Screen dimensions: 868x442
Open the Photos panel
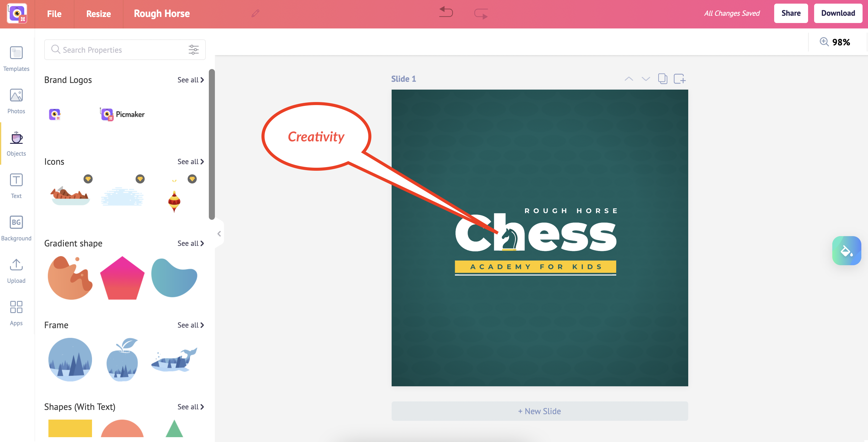click(16, 101)
